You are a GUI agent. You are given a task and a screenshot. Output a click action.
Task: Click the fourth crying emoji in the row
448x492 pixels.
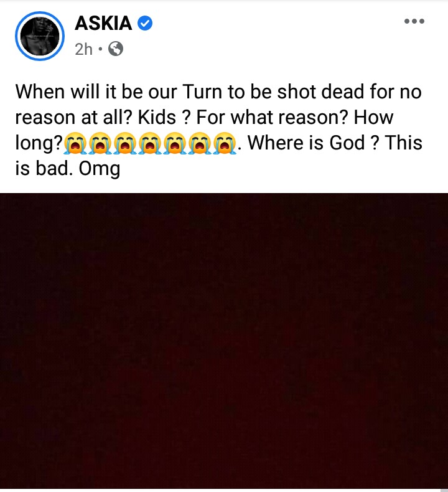click(x=150, y=143)
